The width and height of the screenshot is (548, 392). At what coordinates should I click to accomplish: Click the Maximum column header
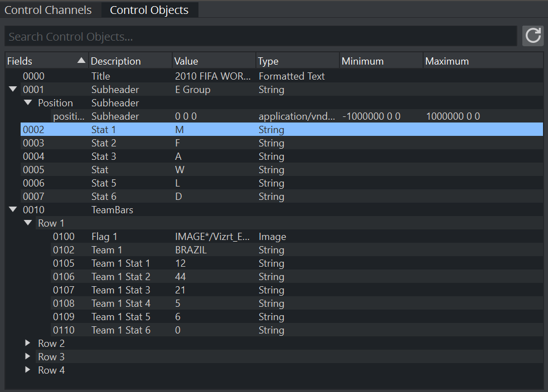click(482, 61)
